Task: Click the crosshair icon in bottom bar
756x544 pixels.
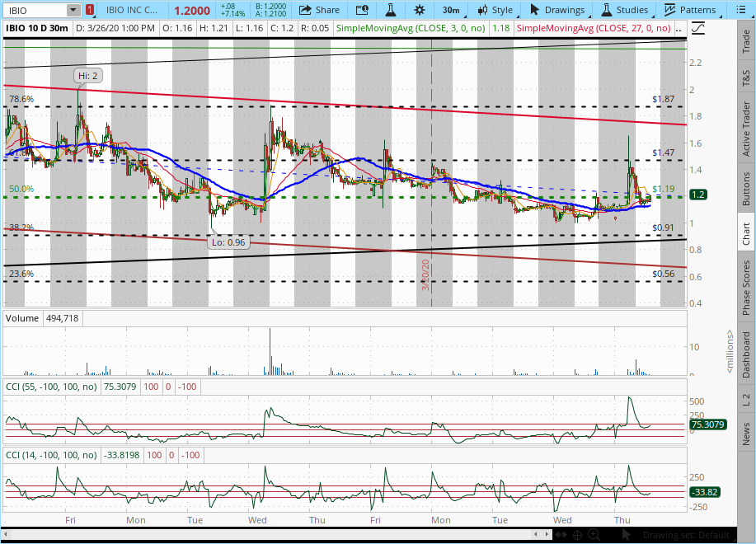Action: point(578,534)
